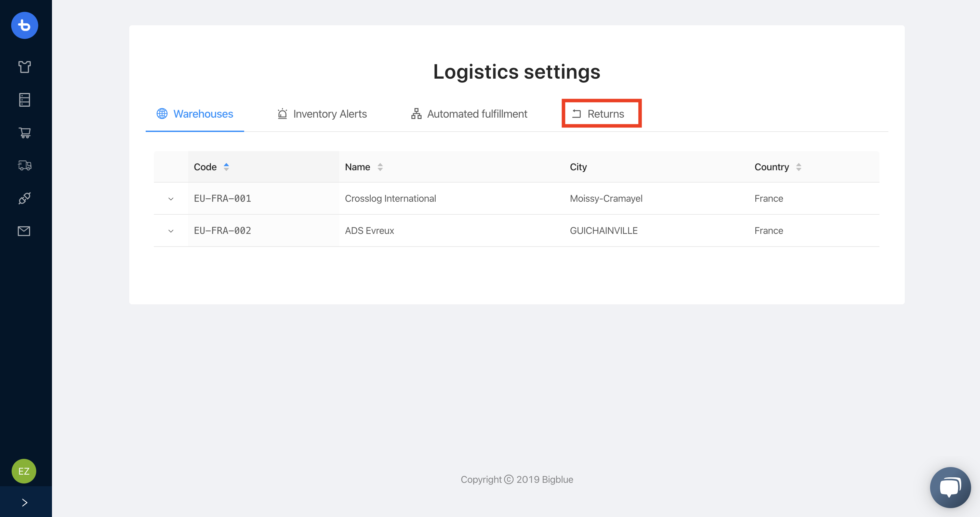The width and height of the screenshot is (980, 517).
Task: Click the Bigblue logo icon
Action: click(24, 26)
